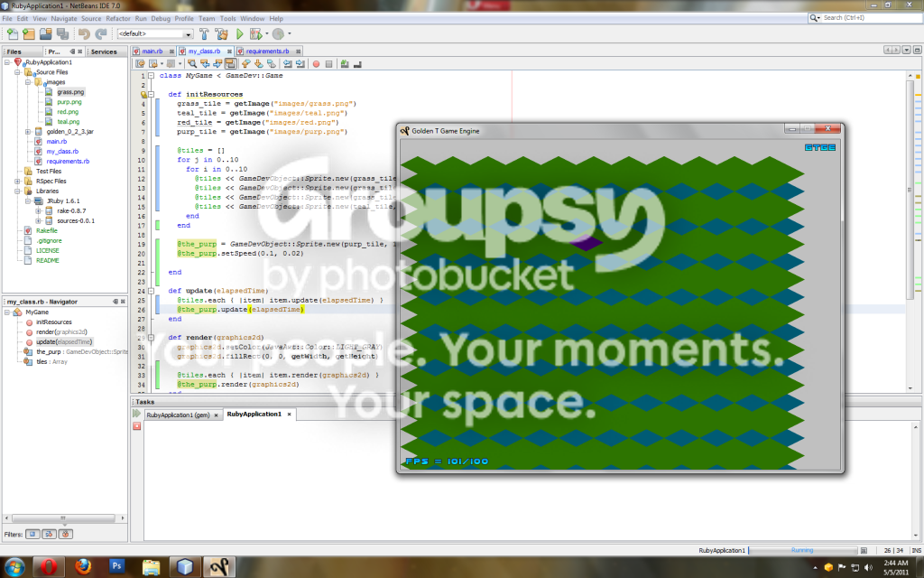The height and width of the screenshot is (578, 924).
Task: Open the Tools menu
Action: click(227, 19)
